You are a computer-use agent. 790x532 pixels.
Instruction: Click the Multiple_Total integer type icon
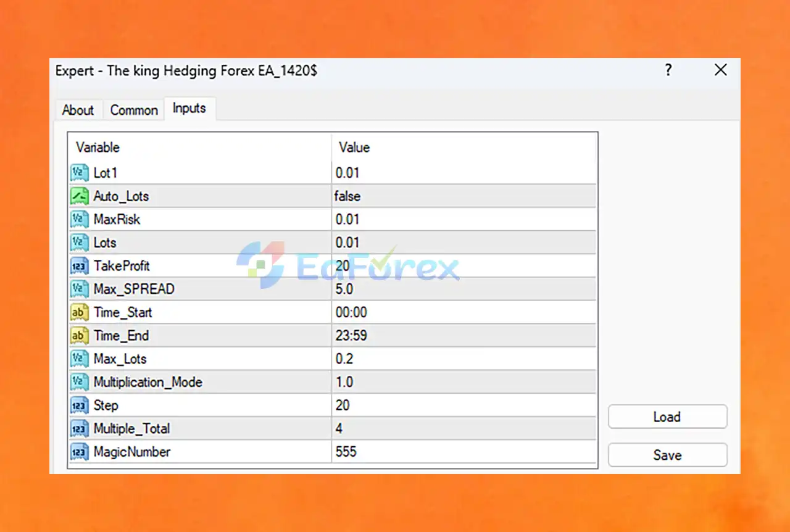(80, 428)
